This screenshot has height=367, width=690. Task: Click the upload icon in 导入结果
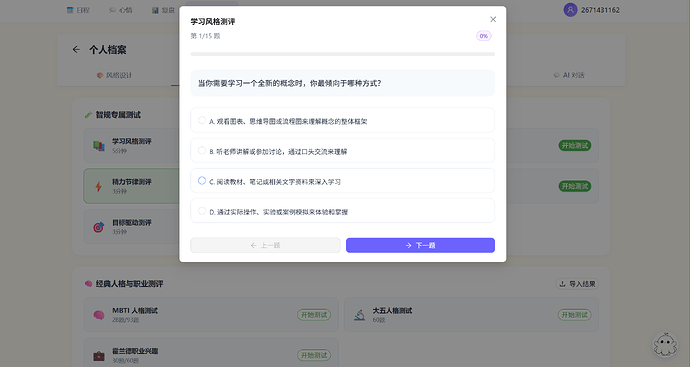coord(562,284)
